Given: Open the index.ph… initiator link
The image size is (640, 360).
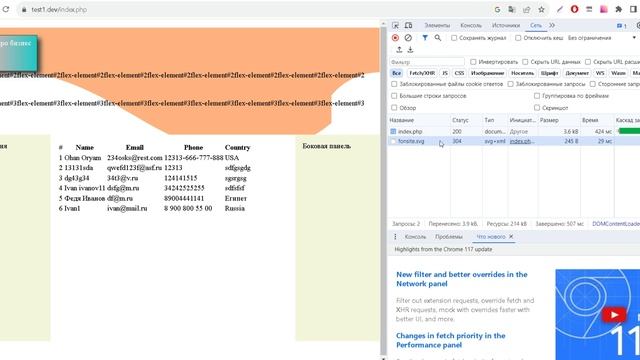Looking at the screenshot, I should pos(522,141).
